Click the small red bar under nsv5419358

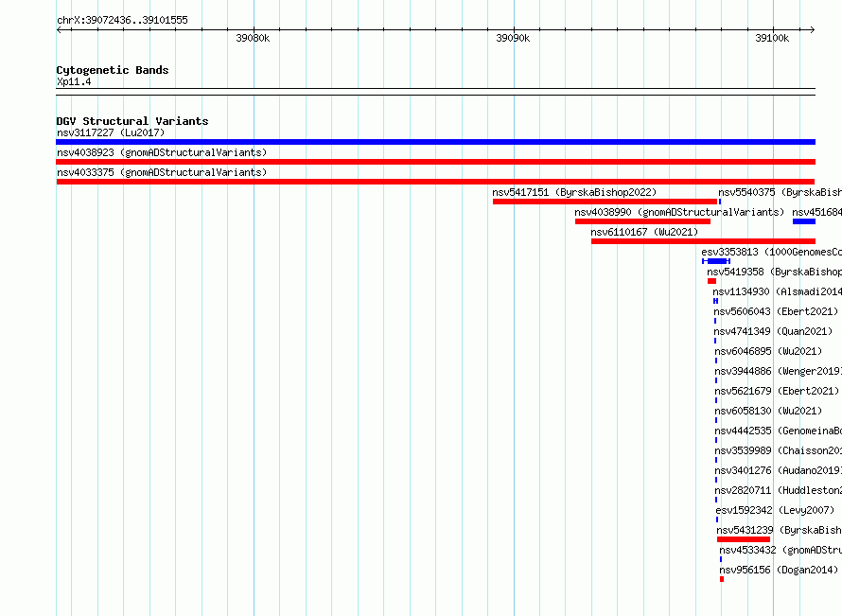click(x=712, y=281)
